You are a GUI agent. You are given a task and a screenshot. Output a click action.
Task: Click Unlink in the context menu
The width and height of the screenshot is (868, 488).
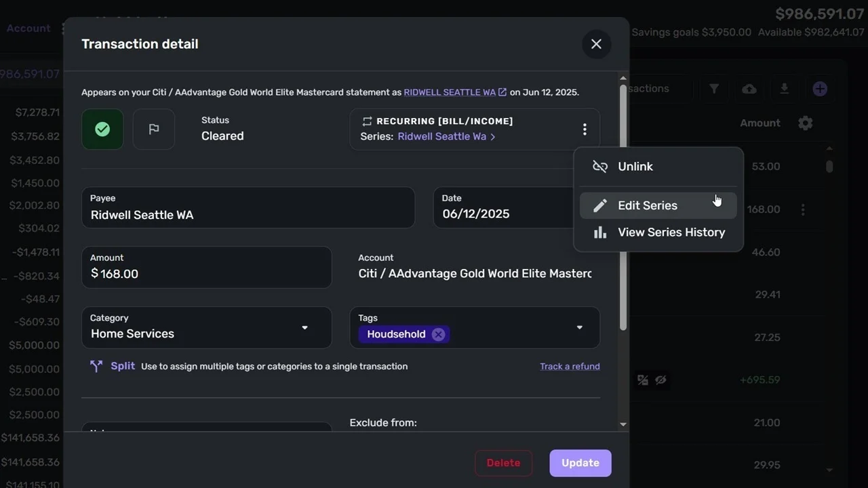(635, 166)
